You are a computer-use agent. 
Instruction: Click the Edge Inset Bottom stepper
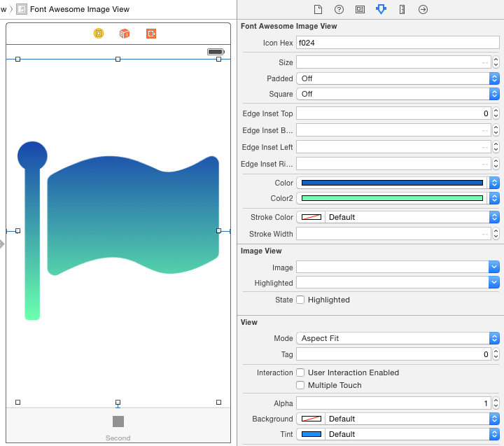[496, 130]
